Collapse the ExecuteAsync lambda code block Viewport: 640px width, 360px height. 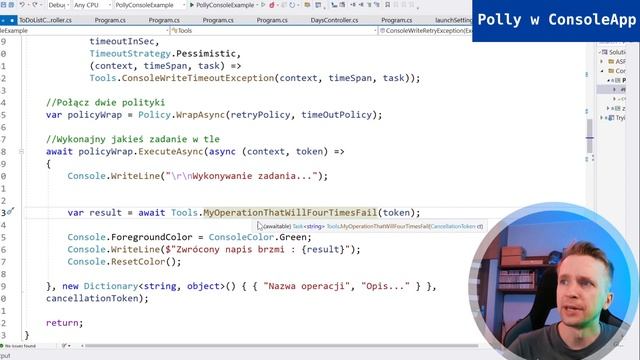click(21, 151)
